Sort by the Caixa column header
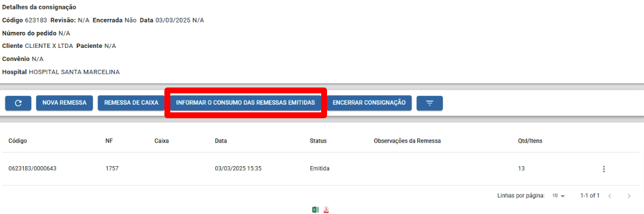The width and height of the screenshot is (644, 214). 162,141
